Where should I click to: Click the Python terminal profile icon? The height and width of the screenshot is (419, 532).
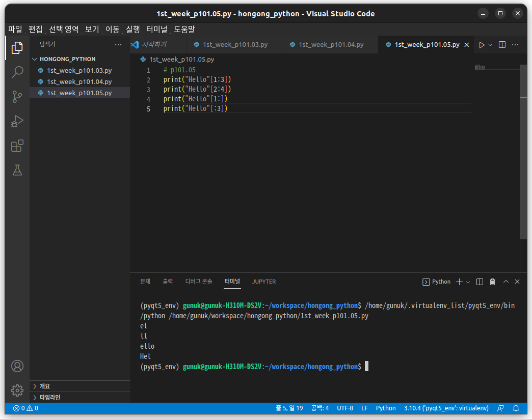425,282
